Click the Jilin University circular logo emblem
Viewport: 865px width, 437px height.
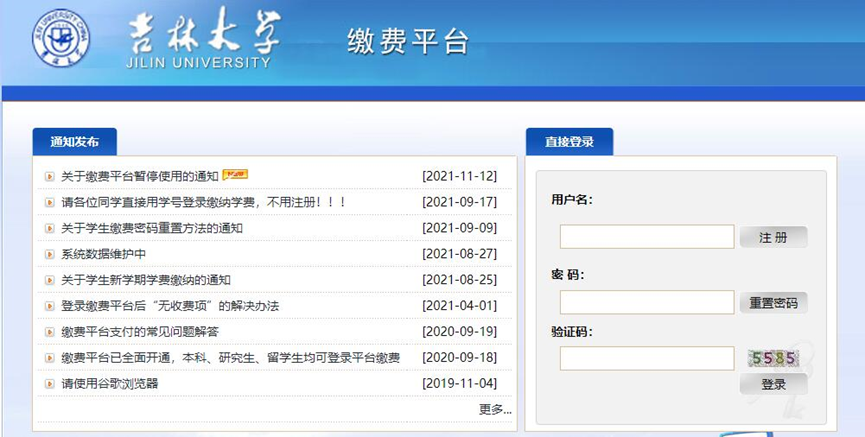pos(61,39)
